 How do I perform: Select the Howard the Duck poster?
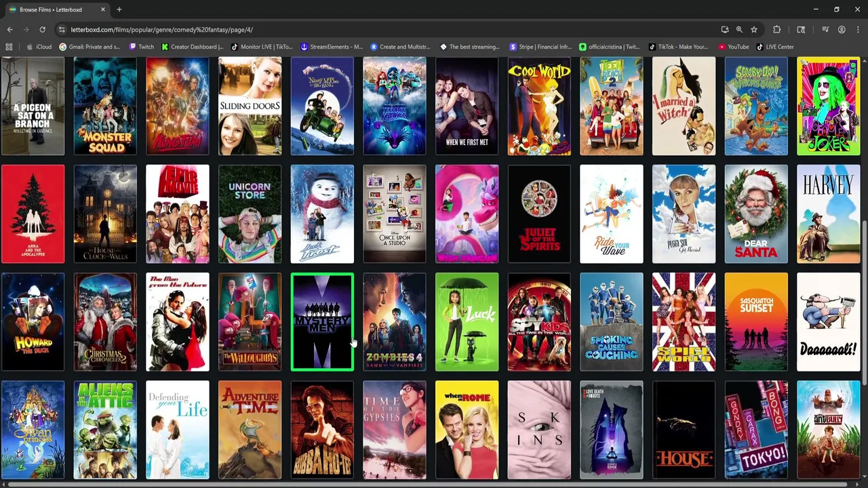tap(33, 322)
